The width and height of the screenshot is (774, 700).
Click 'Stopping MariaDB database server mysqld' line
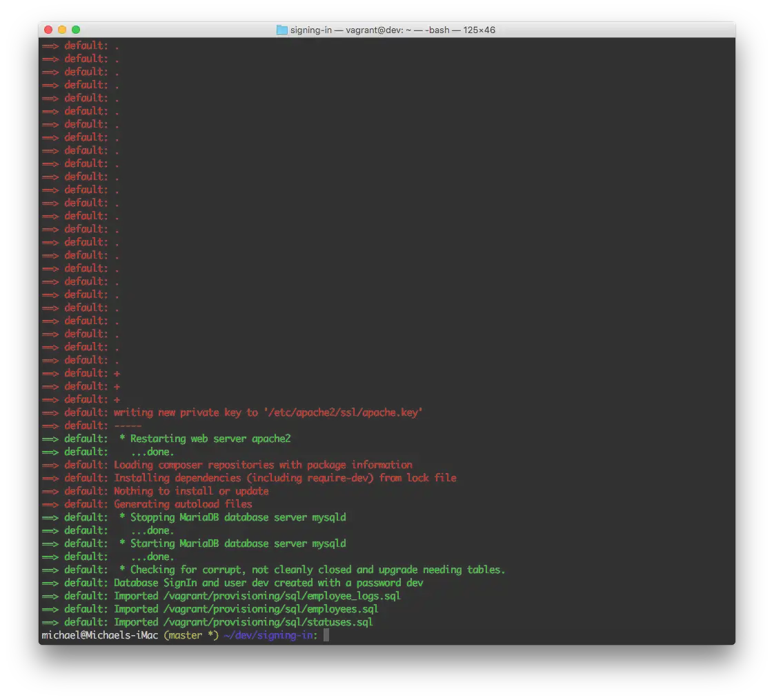point(194,517)
